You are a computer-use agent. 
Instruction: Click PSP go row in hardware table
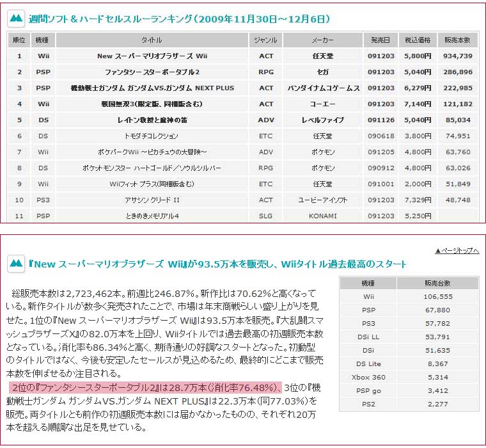click(x=409, y=390)
